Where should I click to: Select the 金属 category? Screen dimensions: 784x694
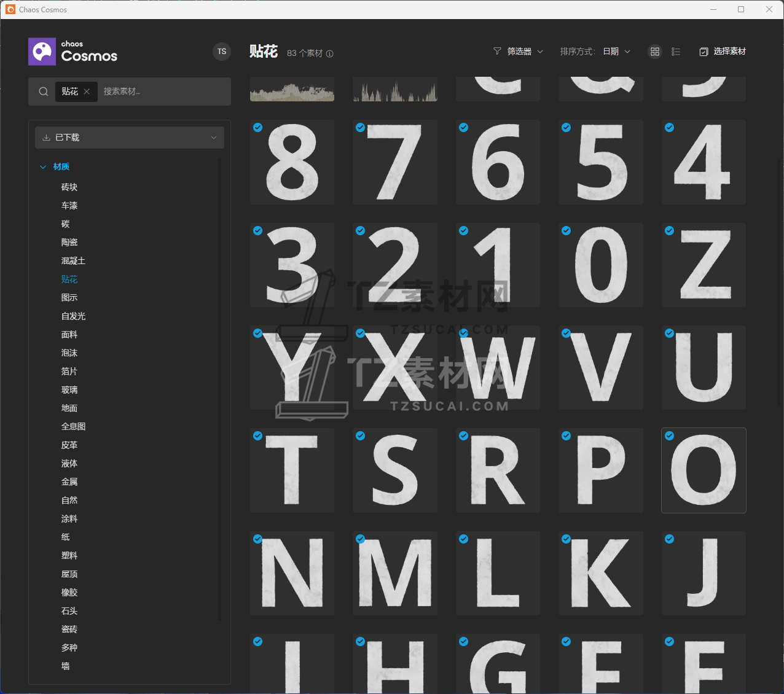pyautogui.click(x=69, y=482)
